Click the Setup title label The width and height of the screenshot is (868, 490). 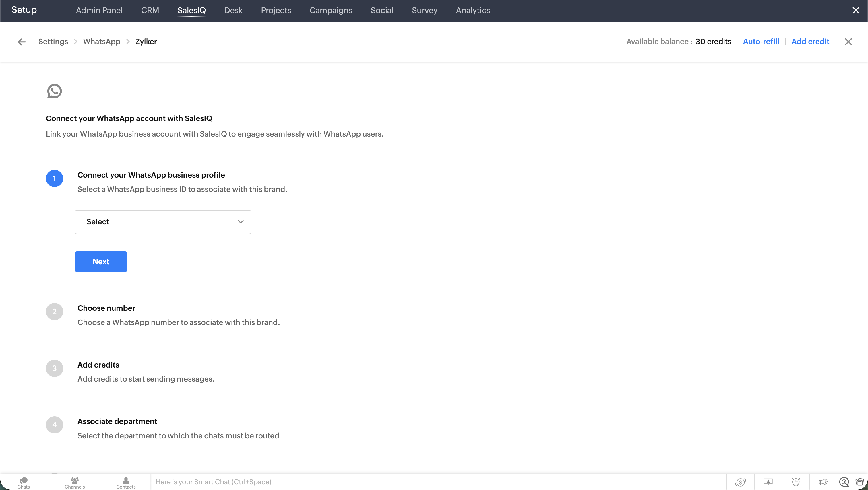tap(24, 10)
